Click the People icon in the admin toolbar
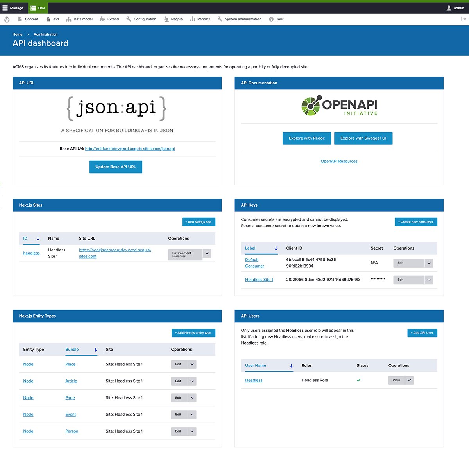Screen dimensions: 469x476 166,19
